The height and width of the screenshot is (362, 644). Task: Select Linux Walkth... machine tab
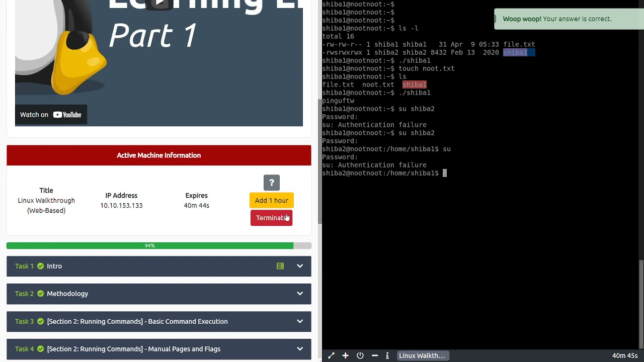[422, 355]
